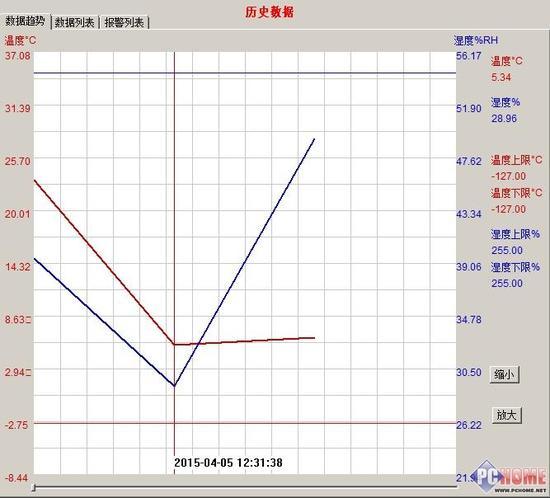Click the left axis value 14.32

(x=18, y=266)
